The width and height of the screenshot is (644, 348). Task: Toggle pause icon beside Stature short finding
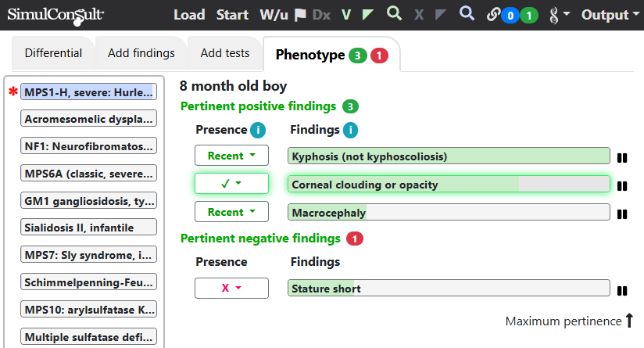(622, 291)
